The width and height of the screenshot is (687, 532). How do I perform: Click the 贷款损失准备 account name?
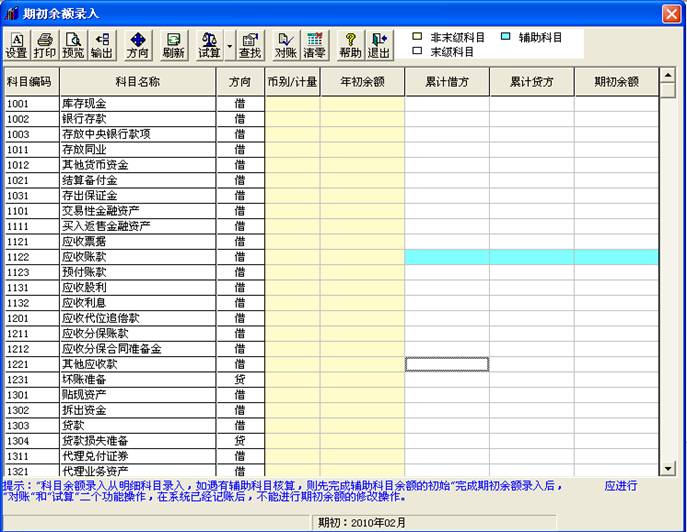click(95, 441)
